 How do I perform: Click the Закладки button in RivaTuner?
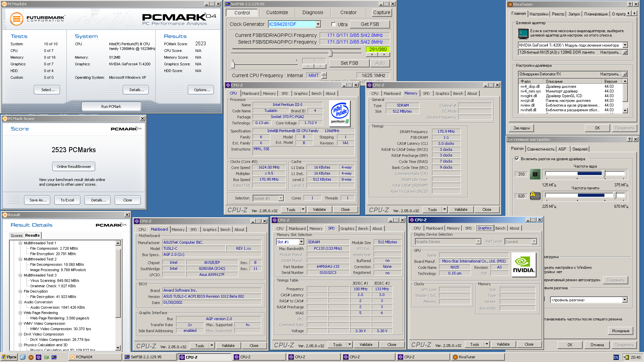pyautogui.click(x=522, y=128)
